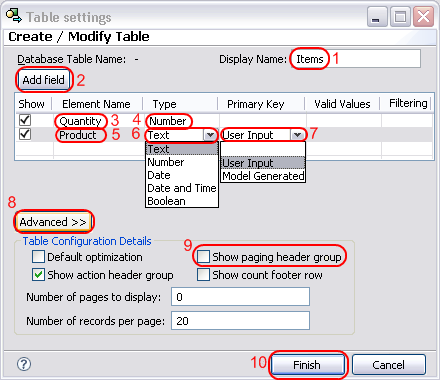Open the Advanced >> section
The image size is (440, 380).
53,222
